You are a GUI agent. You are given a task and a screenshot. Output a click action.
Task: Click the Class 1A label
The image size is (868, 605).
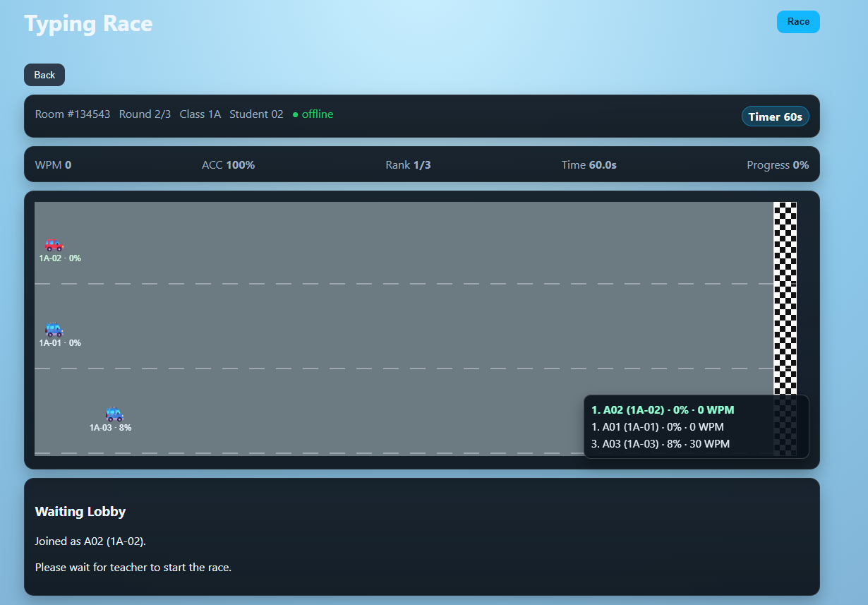(x=200, y=114)
